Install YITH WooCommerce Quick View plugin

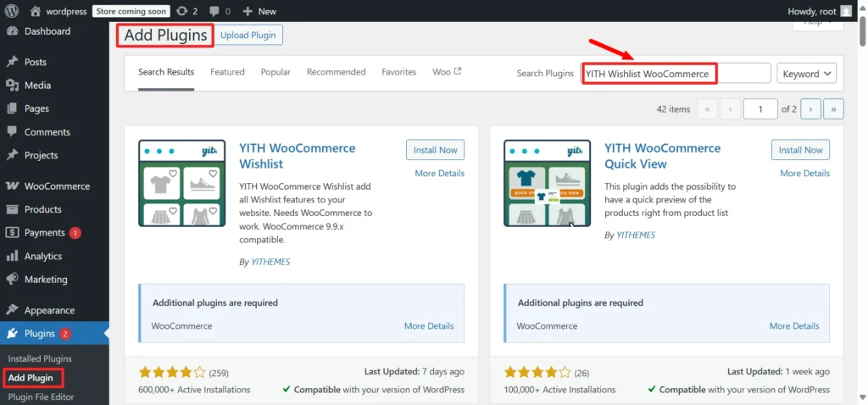[800, 150]
